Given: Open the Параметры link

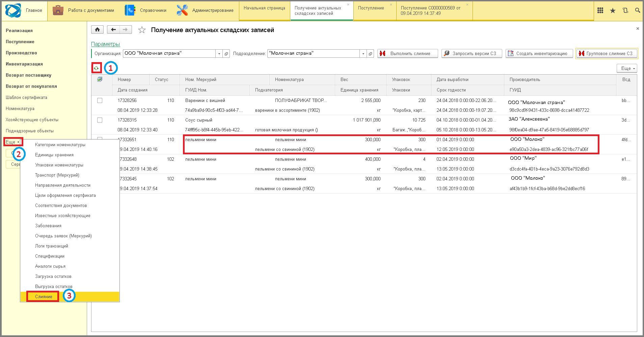Looking at the screenshot, I should [105, 44].
